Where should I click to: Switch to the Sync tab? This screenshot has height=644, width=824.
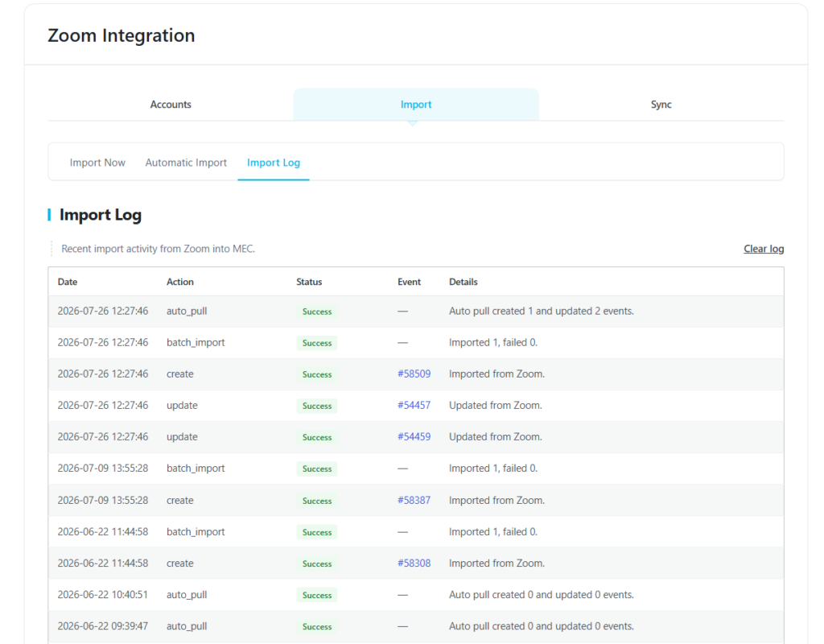pos(661,104)
